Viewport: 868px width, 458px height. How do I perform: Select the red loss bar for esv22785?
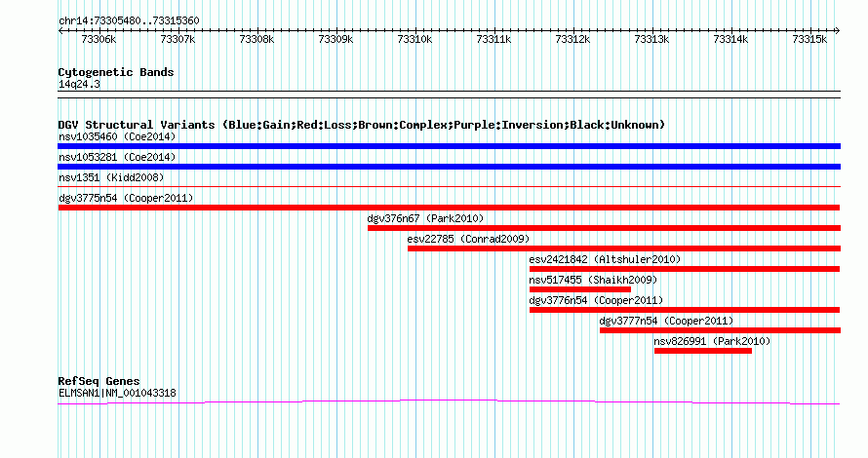[x=624, y=248]
